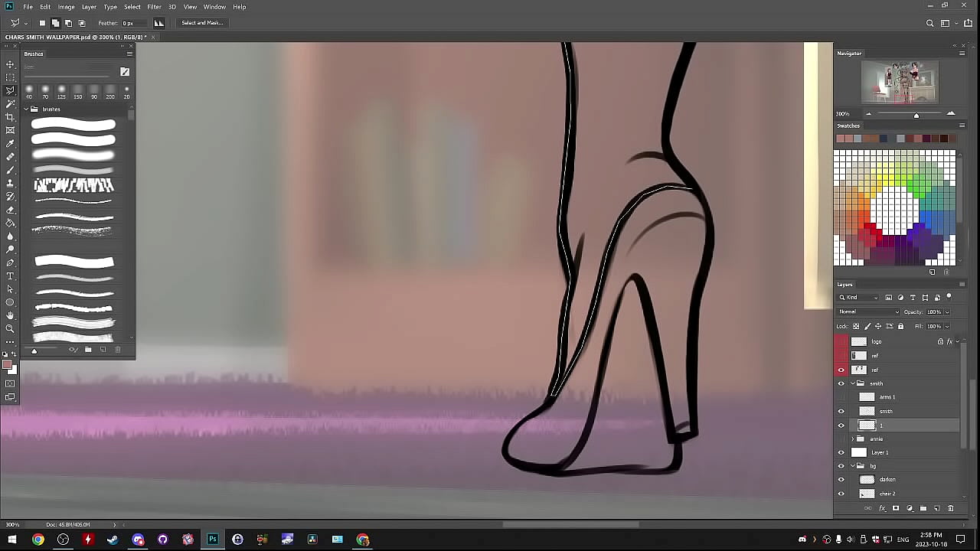
Task: Click Delete layer trash icon
Action: pyautogui.click(x=951, y=508)
